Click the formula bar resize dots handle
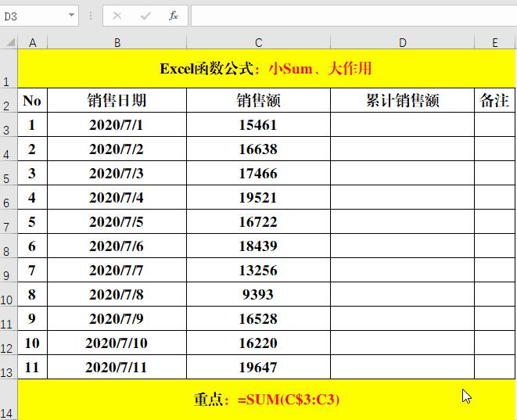 (x=91, y=16)
